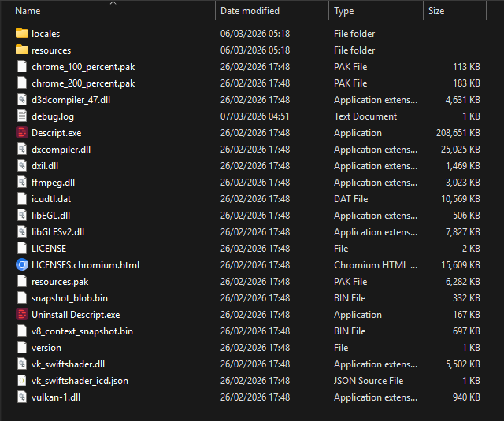
Task: Select the file name 'vulkan-1.dll'
Action: tap(56, 397)
